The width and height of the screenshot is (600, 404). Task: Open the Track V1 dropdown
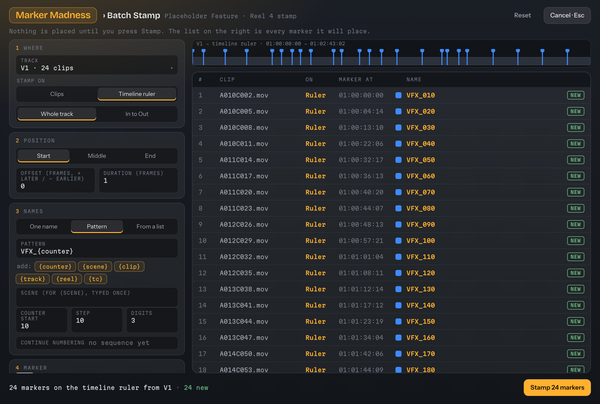(97, 65)
